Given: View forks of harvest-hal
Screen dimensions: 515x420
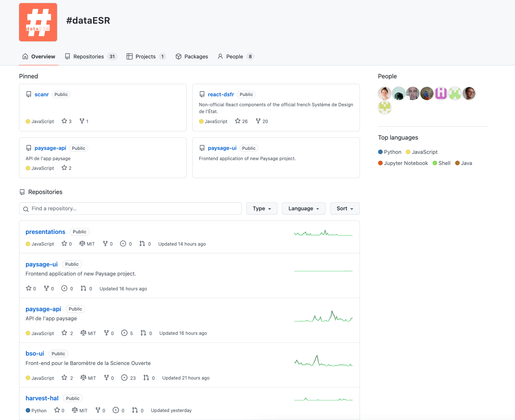Looking at the screenshot, I should 100,410.
